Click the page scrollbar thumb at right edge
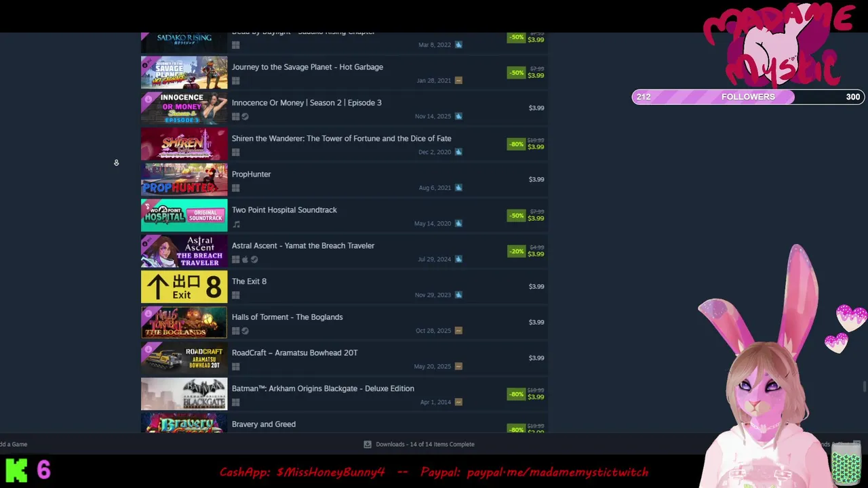 click(864, 386)
